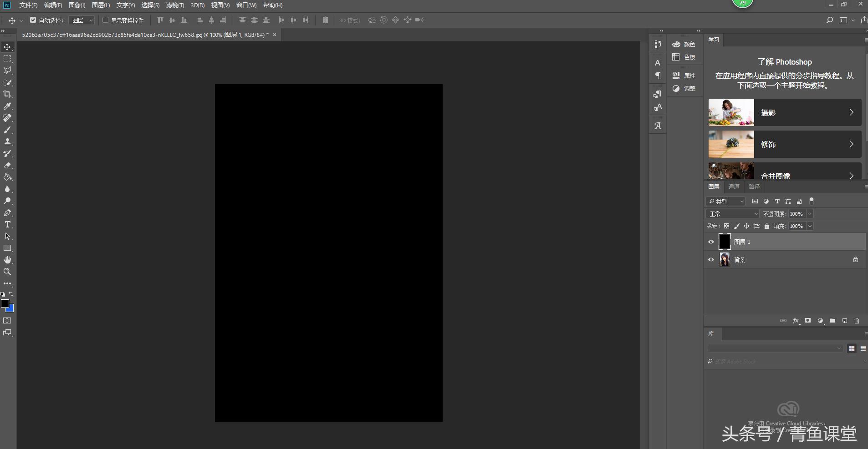Open the 滤镜(T) menu
The width and height of the screenshot is (868, 449).
(175, 5)
